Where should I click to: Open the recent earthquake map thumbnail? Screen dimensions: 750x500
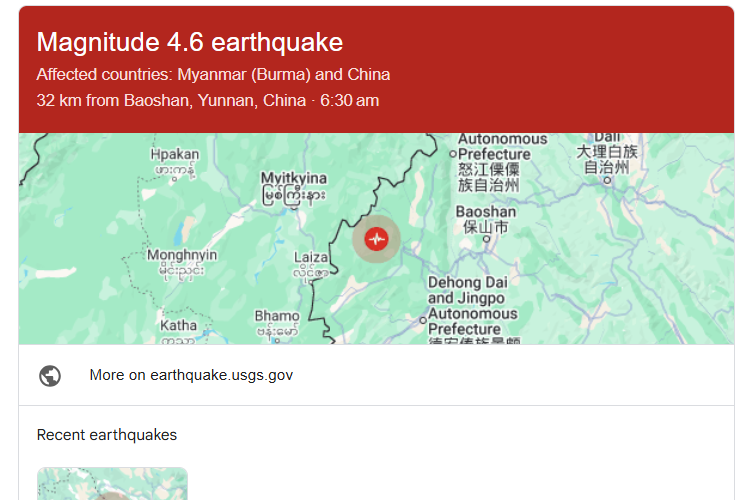click(x=112, y=484)
